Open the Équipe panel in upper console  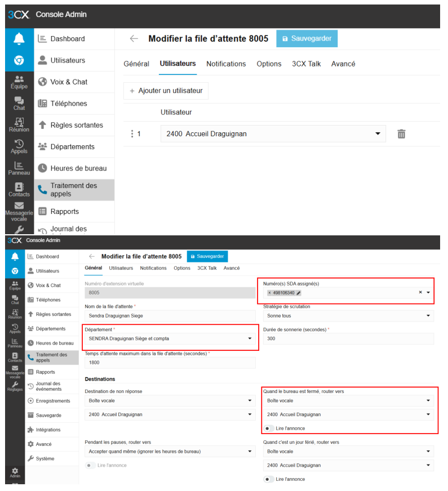[x=19, y=82]
